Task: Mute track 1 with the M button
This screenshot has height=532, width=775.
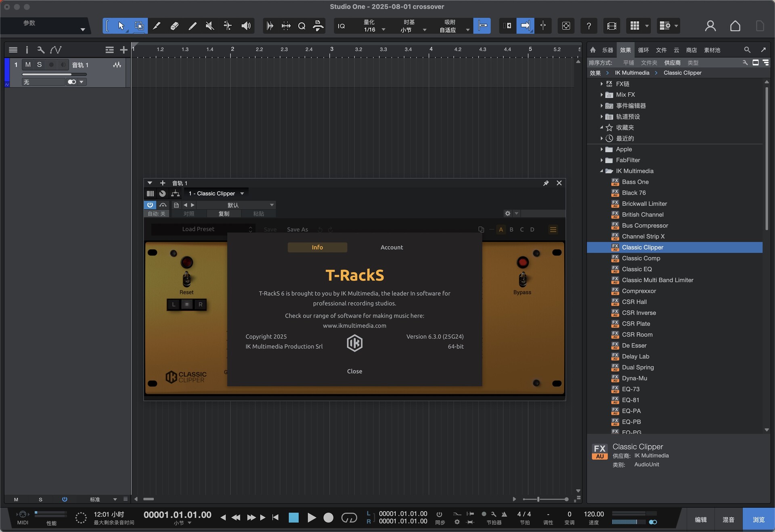Action: 28,65
